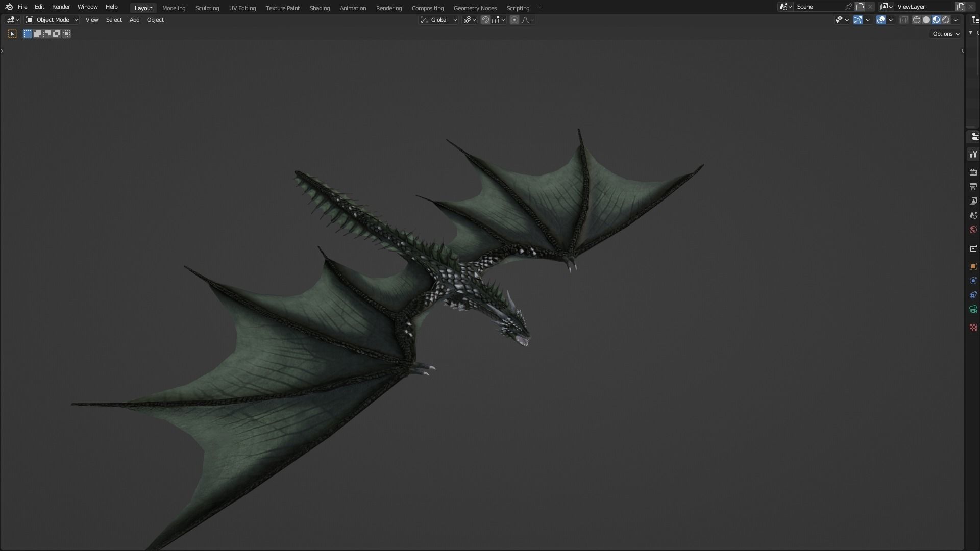Viewport: 980px width, 551px height.
Task: Open the snapping options dropdown
Action: point(499,20)
